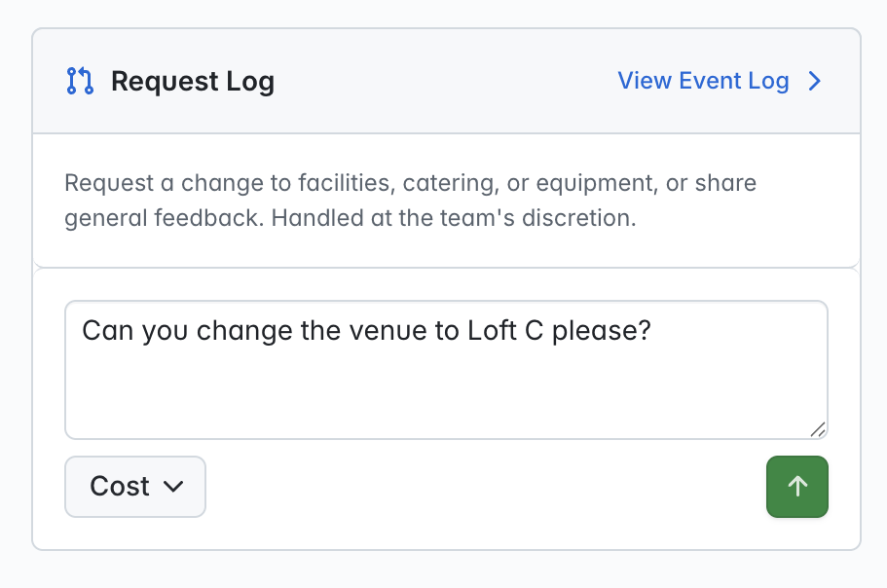Click the Request Log pull-request icon
Image resolution: width=887 pixels, height=588 pixels.
coord(80,81)
